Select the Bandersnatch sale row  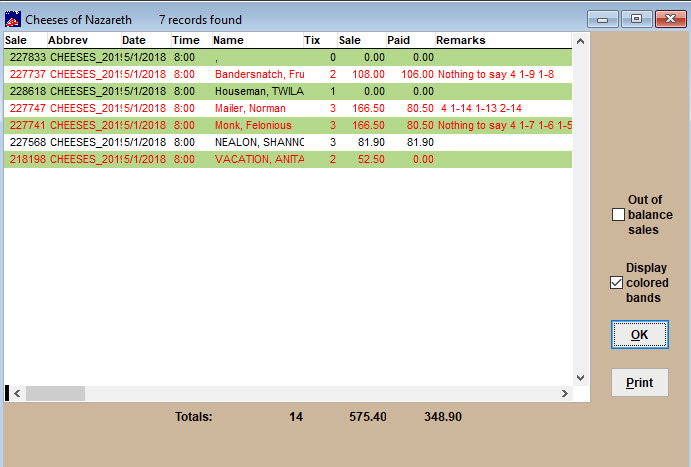tap(258, 75)
